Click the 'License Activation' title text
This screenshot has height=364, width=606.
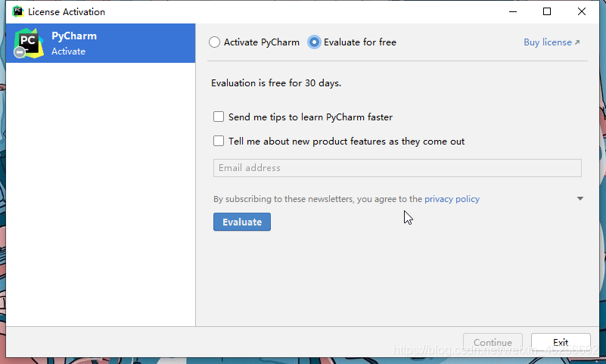tap(67, 12)
